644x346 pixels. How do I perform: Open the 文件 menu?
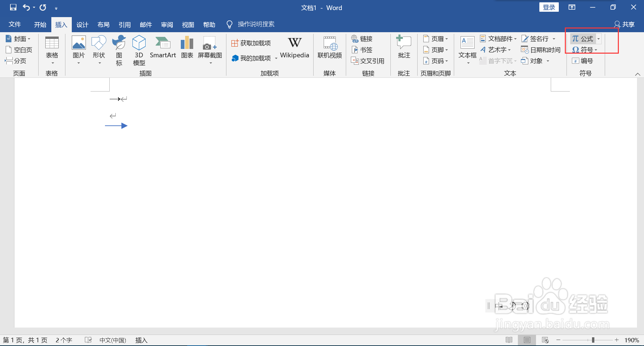pyautogui.click(x=14, y=24)
